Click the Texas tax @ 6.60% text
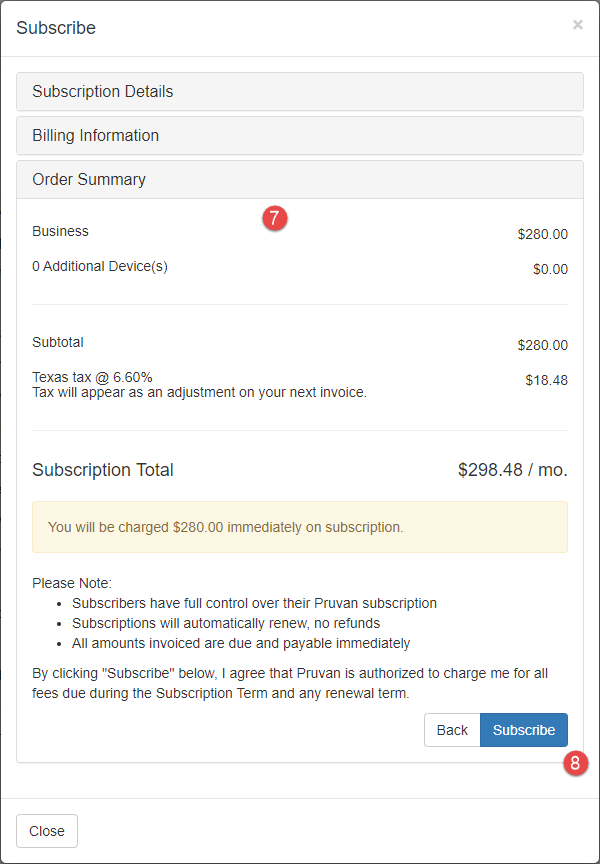Screen dimensions: 600x864 coord(92,377)
